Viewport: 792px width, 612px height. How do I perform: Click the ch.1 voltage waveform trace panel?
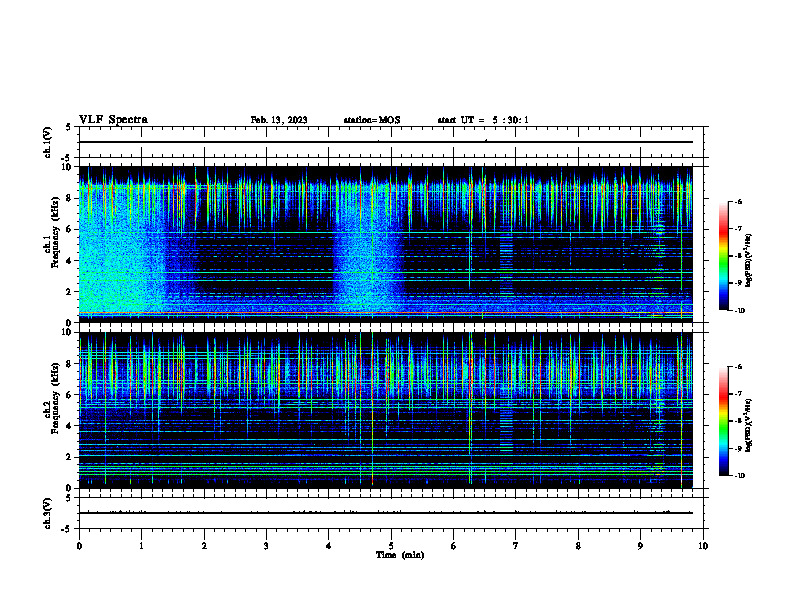point(391,142)
